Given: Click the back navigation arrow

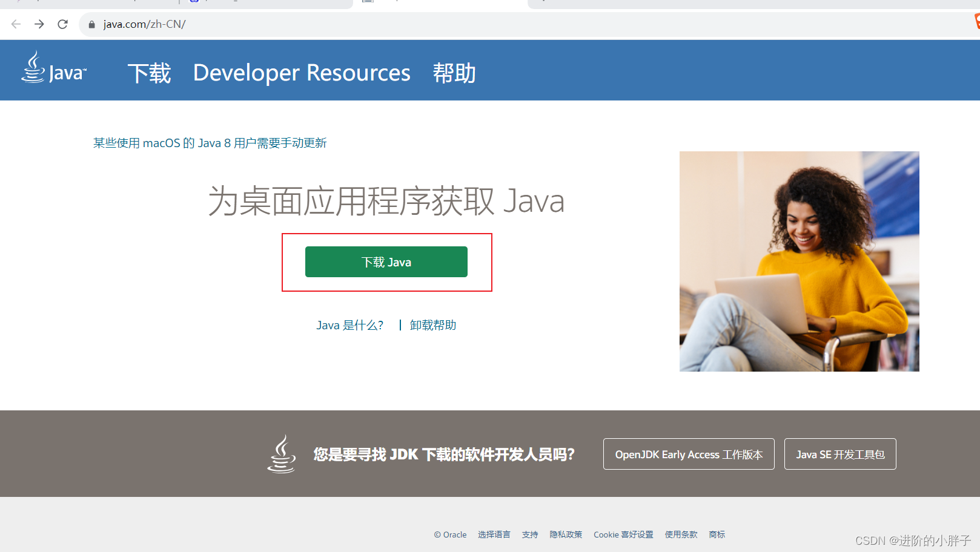Looking at the screenshot, I should pos(15,24).
